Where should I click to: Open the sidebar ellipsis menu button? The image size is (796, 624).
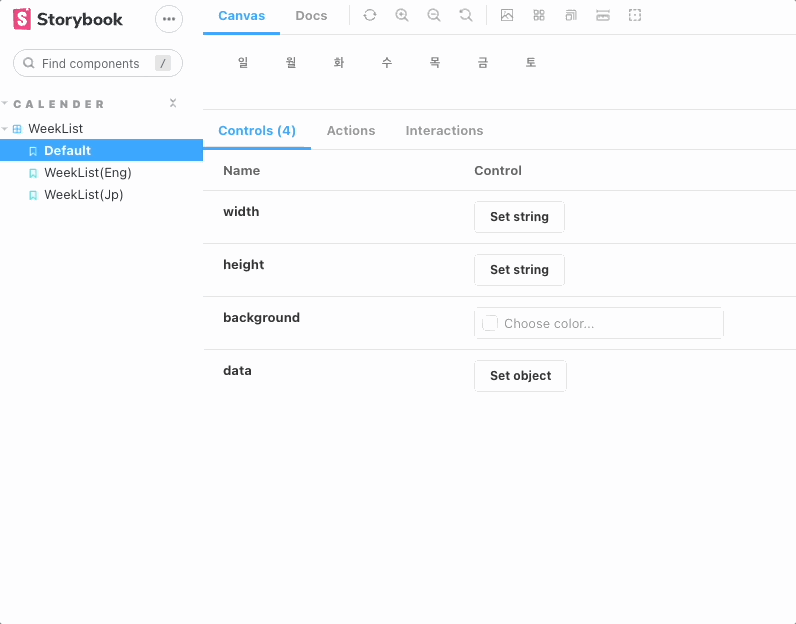(169, 19)
